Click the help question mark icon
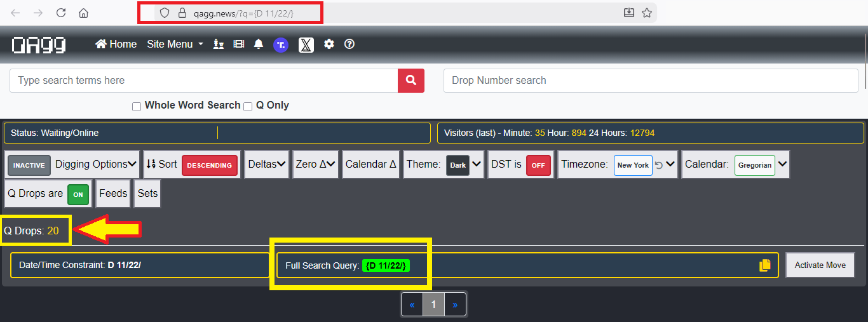This screenshot has width=868, height=322. (349, 44)
